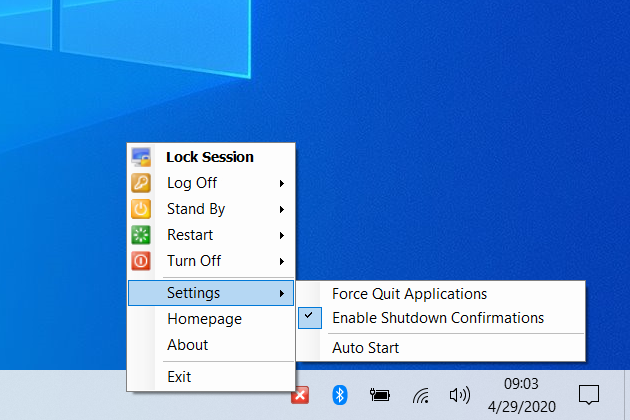
Task: Open the notification Action Center
Action: [589, 395]
